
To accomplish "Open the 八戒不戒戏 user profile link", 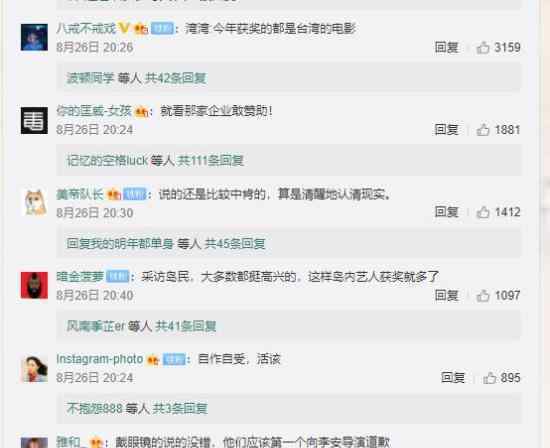I will pyautogui.click(x=86, y=28).
